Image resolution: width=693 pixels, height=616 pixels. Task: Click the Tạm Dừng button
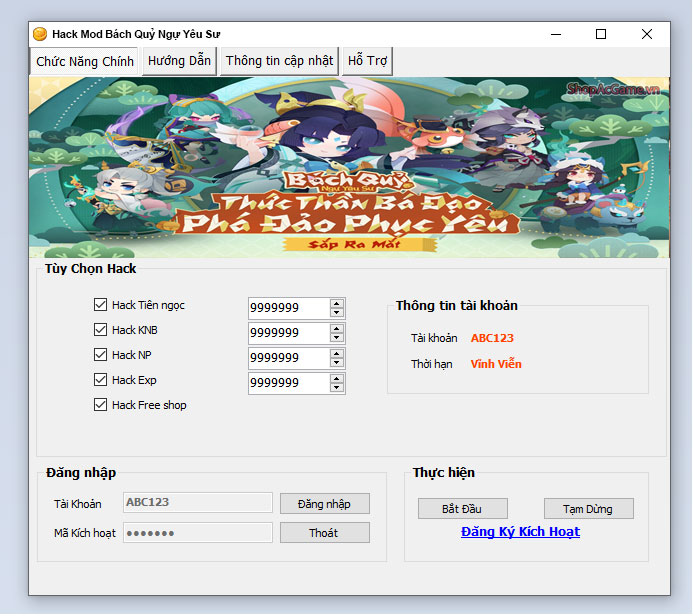click(x=588, y=509)
